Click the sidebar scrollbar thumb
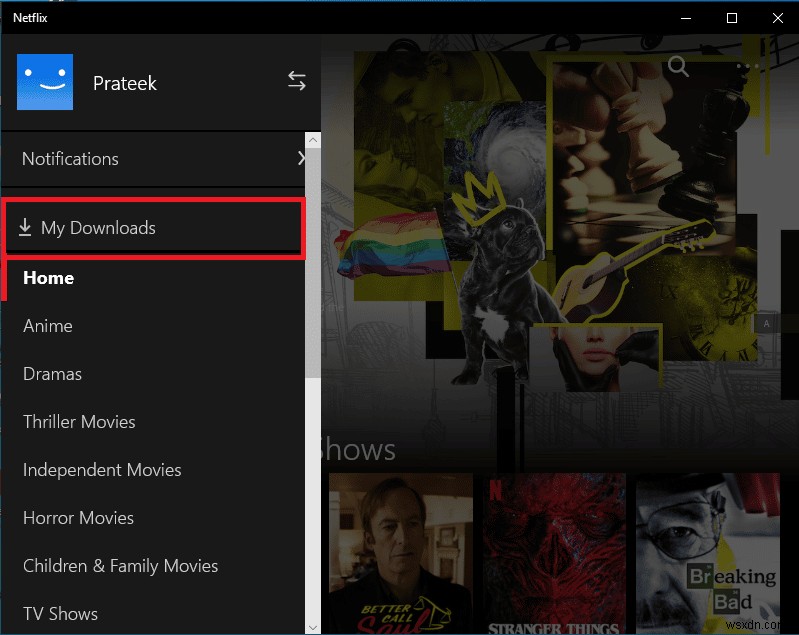The image size is (799, 635). [x=313, y=263]
